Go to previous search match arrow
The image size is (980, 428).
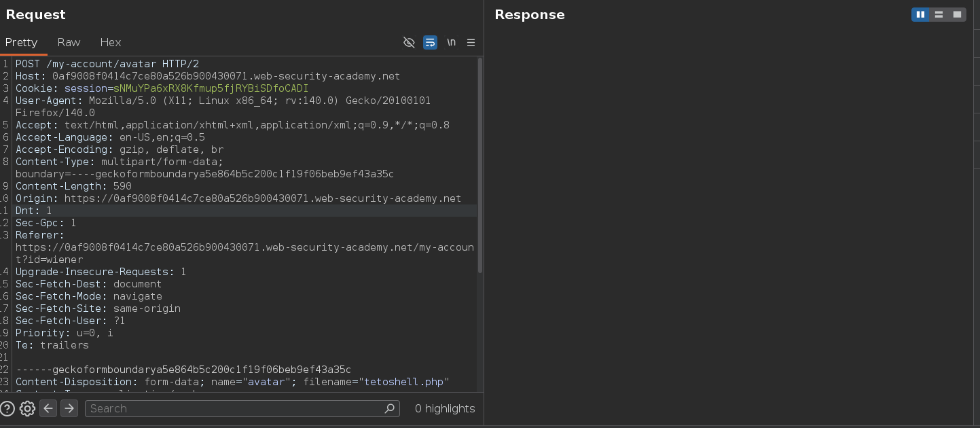pyautogui.click(x=48, y=408)
